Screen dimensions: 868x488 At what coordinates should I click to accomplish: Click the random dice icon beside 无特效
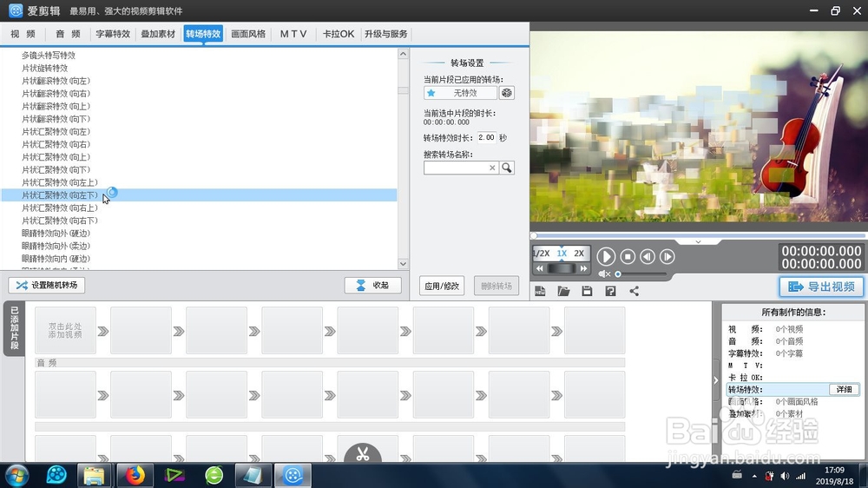507,93
